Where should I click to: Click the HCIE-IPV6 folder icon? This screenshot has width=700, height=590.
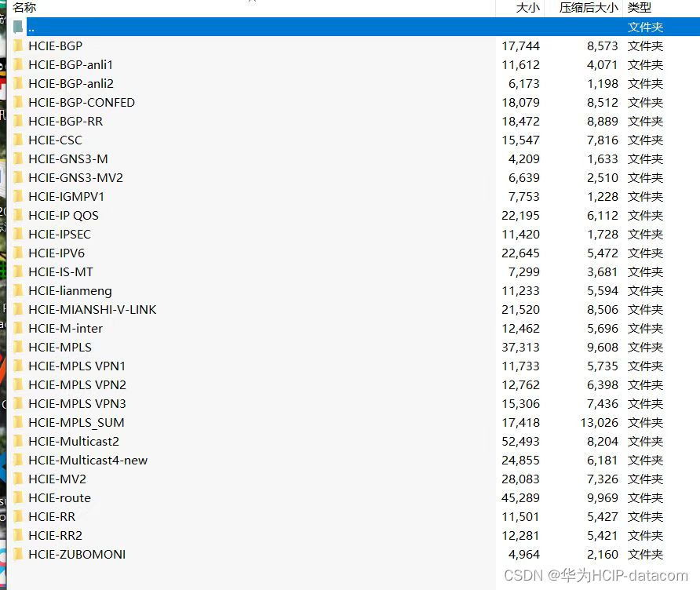[18, 253]
